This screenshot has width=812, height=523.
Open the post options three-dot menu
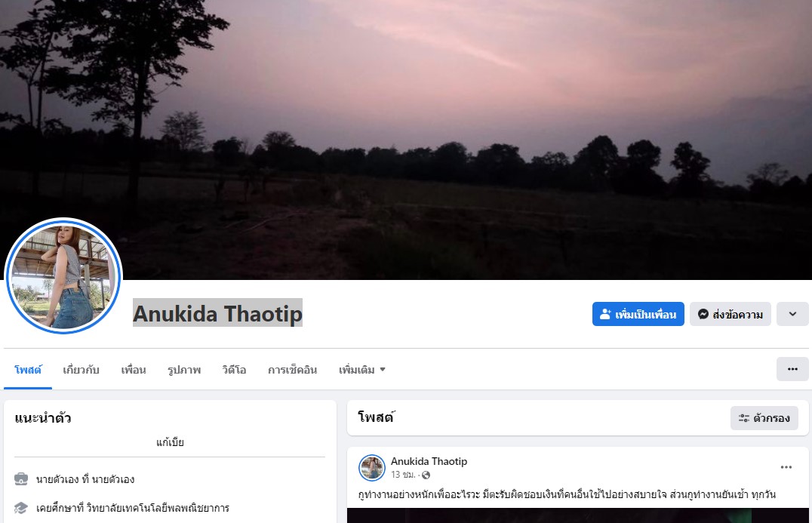786,467
